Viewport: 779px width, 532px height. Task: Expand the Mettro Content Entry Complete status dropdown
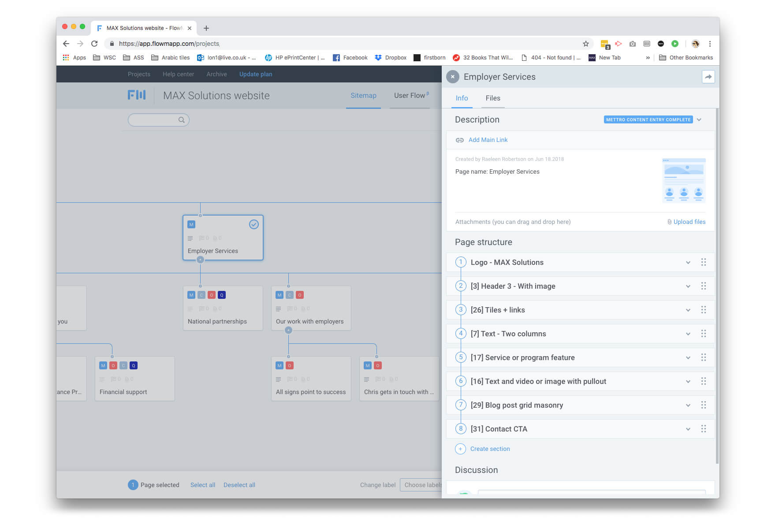pyautogui.click(x=699, y=119)
